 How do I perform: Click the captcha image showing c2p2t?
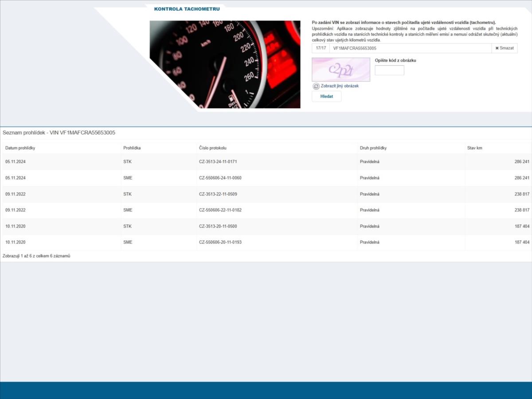[340, 69]
